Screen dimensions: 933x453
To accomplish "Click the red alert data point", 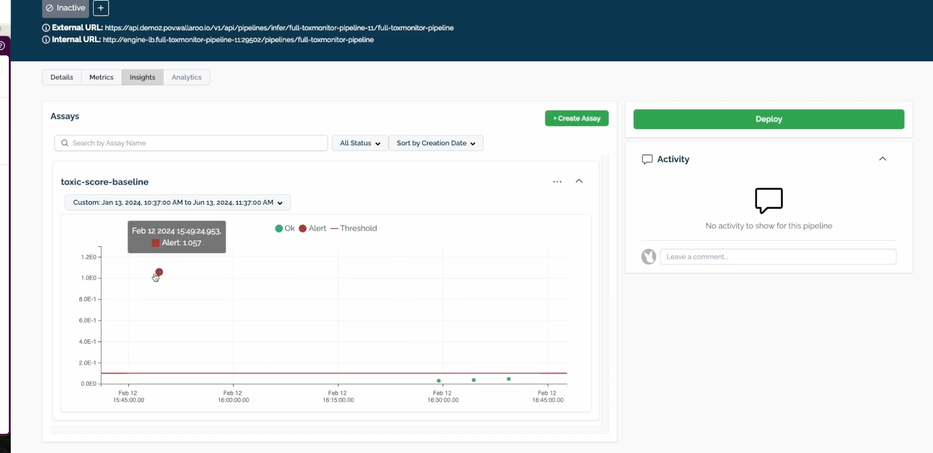I will click(x=159, y=272).
